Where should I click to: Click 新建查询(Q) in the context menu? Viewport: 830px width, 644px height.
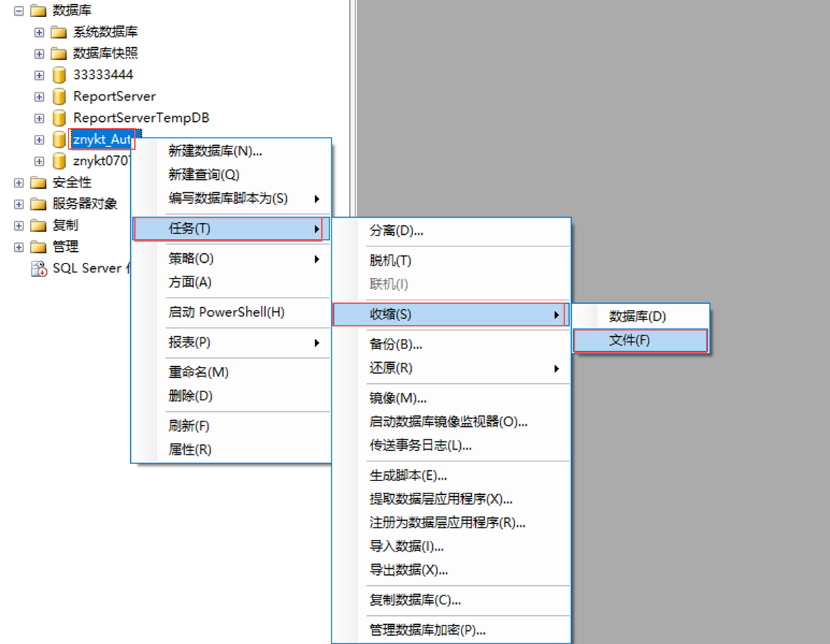click(231, 175)
